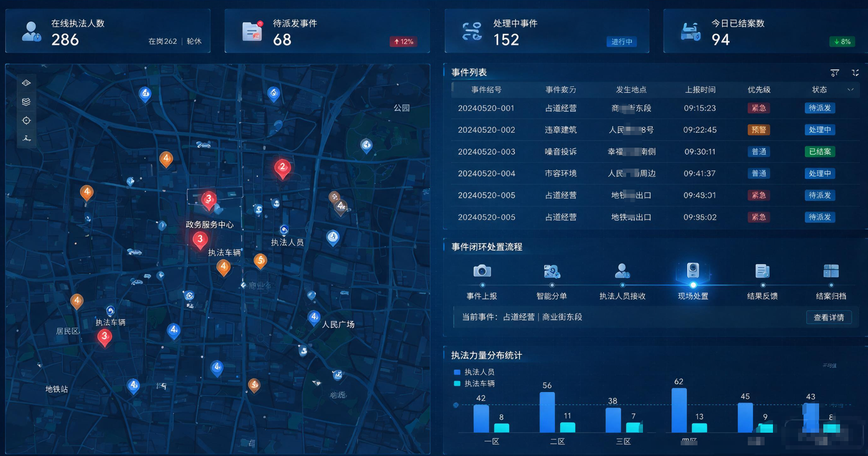Click the tallest blue bar valued 62

(x=679, y=410)
